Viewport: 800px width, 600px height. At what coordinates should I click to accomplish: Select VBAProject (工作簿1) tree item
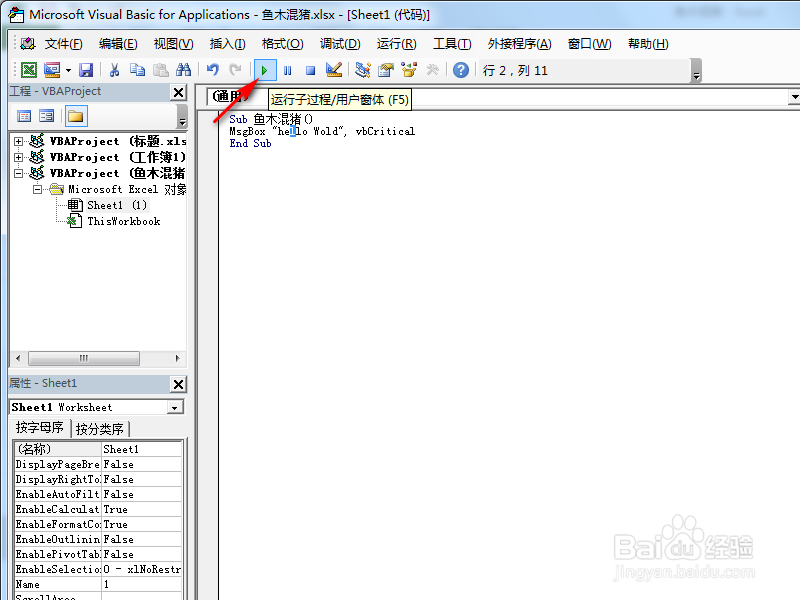117,157
